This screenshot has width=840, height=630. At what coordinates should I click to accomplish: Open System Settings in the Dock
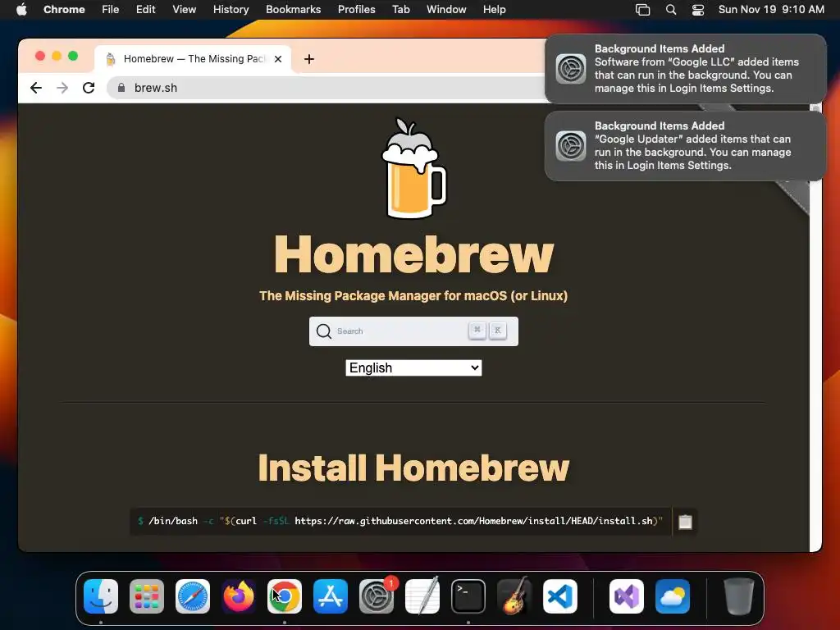click(376, 596)
